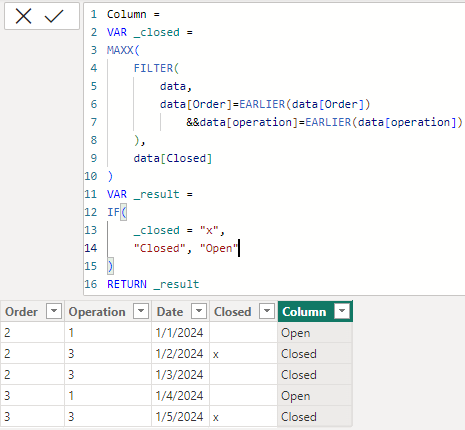
Task: Place cursor on 'Column =' formula line 1
Action: [133, 14]
